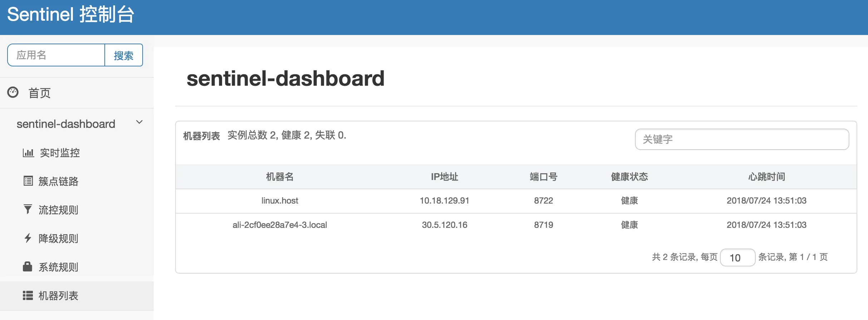
Task: Click the 健康状态 column header
Action: [x=629, y=177]
